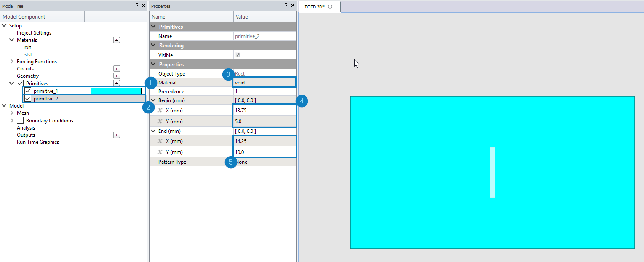Click the Object Type value Rect
The height and width of the screenshot is (262, 644).
[265, 74]
